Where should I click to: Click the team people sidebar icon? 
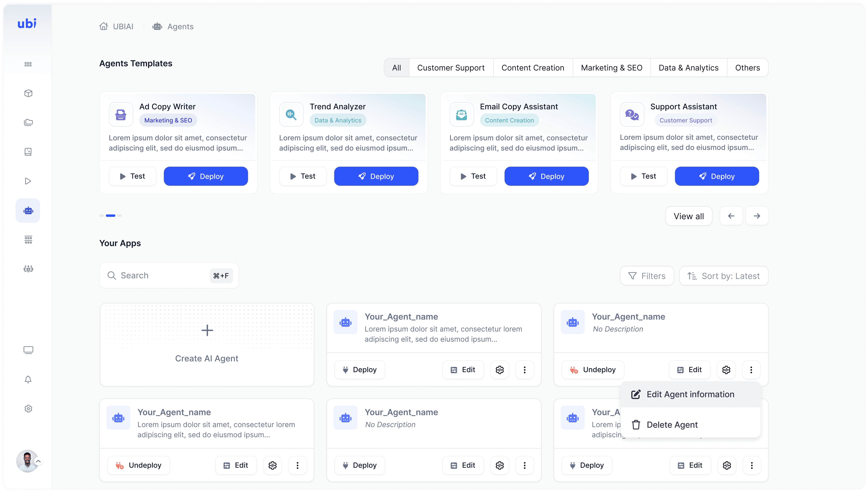click(x=28, y=269)
